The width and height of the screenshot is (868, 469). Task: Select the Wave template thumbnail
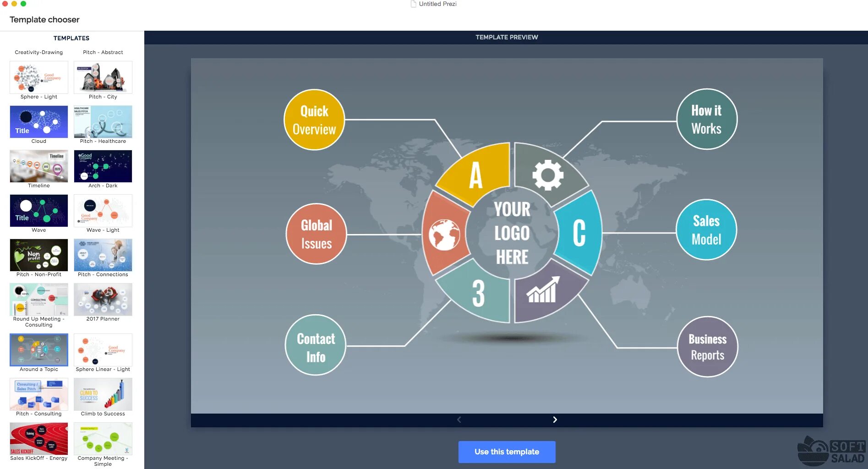click(39, 211)
